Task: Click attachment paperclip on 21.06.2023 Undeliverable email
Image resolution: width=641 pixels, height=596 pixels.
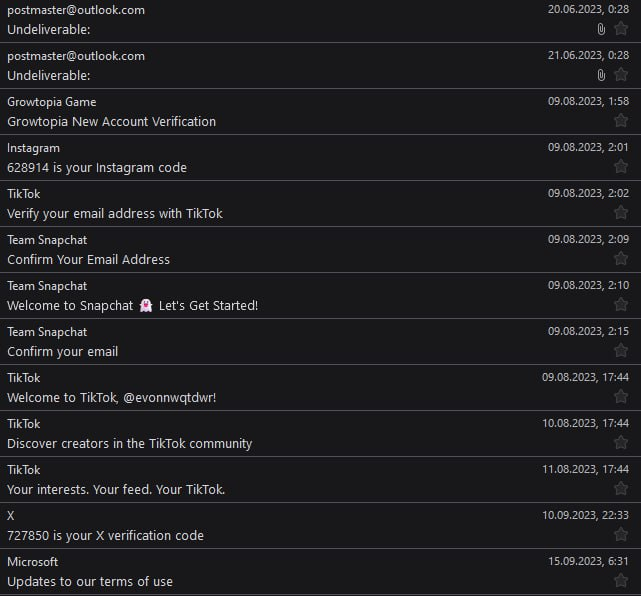Action: [601, 75]
